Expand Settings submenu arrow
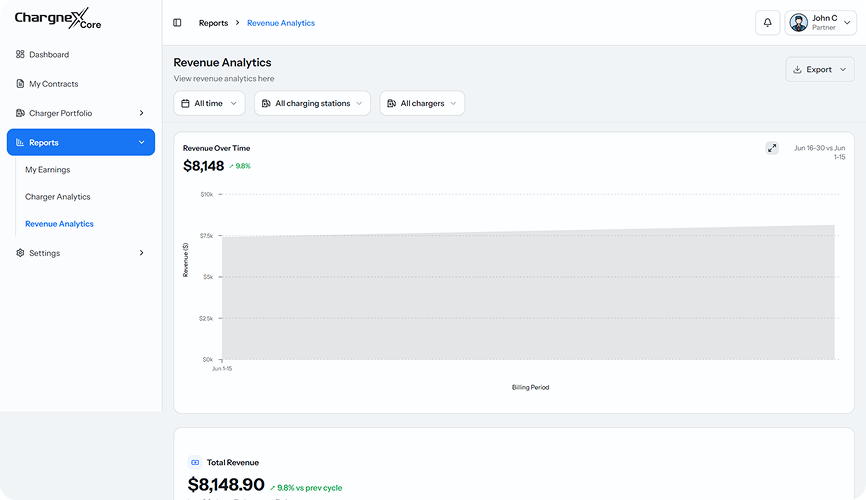This screenshot has width=866, height=500. [x=141, y=252]
